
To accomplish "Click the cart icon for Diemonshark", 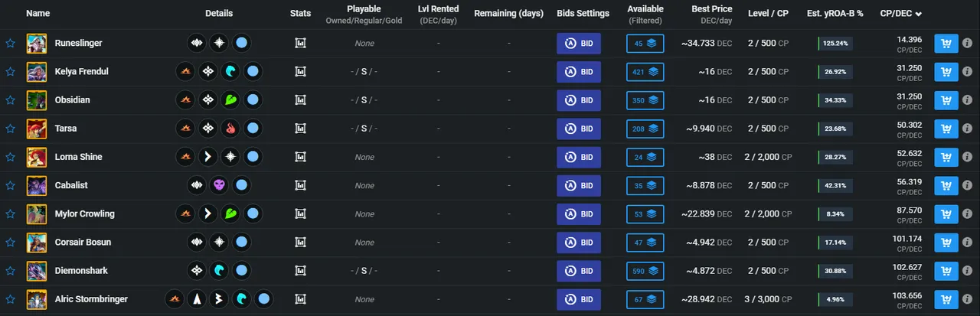I will coord(946,271).
